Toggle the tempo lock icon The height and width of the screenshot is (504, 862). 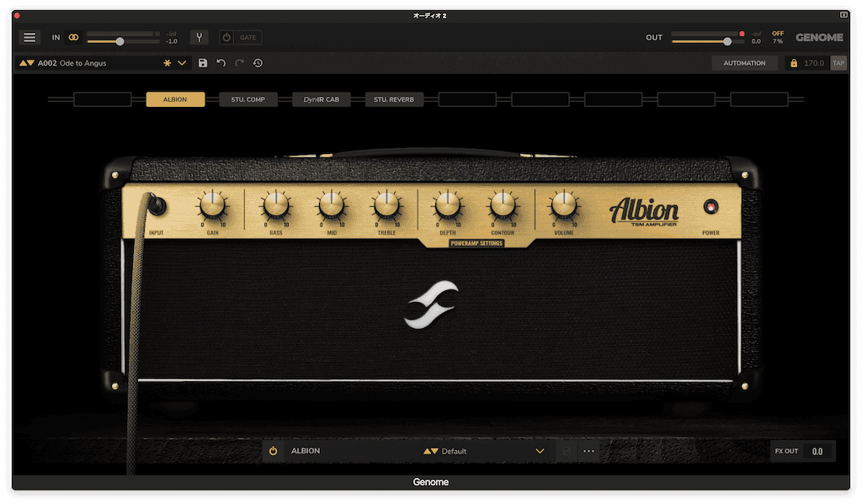tap(794, 63)
